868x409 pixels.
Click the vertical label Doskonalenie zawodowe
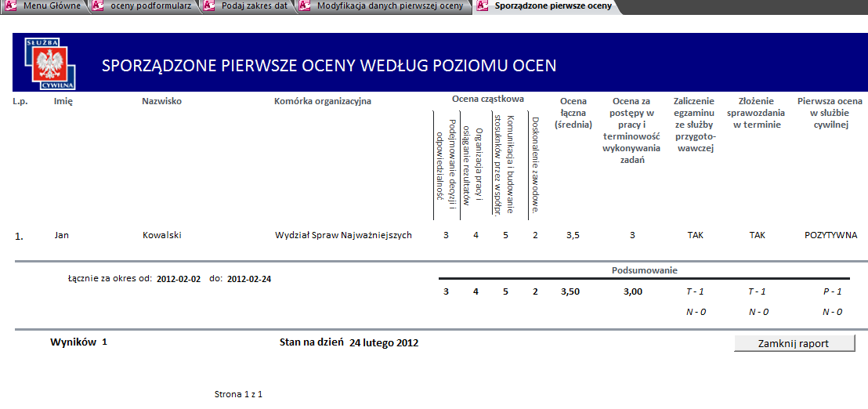pyautogui.click(x=535, y=165)
